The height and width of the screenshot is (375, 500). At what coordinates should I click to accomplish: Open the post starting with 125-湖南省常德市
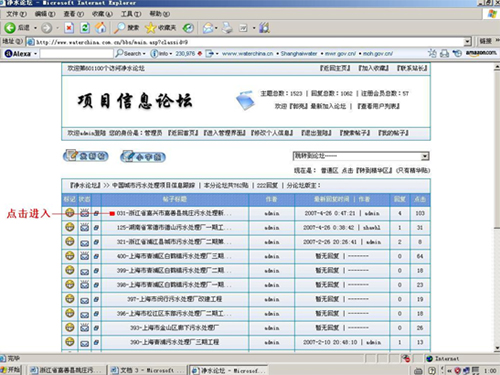(174, 228)
